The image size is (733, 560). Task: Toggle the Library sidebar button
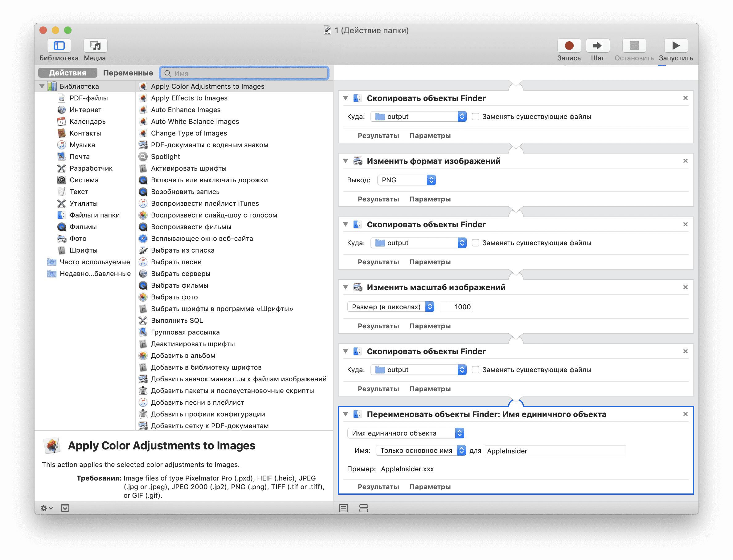click(x=59, y=46)
